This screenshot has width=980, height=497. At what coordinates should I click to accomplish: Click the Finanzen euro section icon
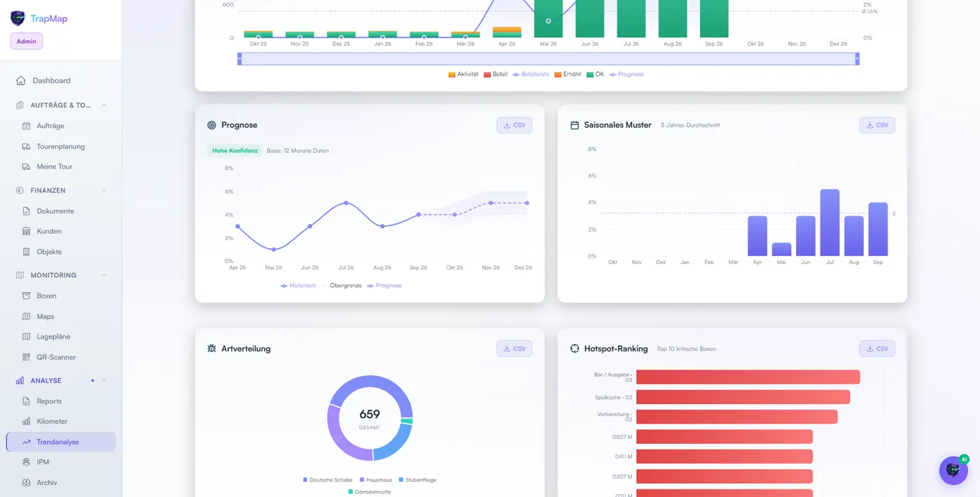(x=20, y=190)
